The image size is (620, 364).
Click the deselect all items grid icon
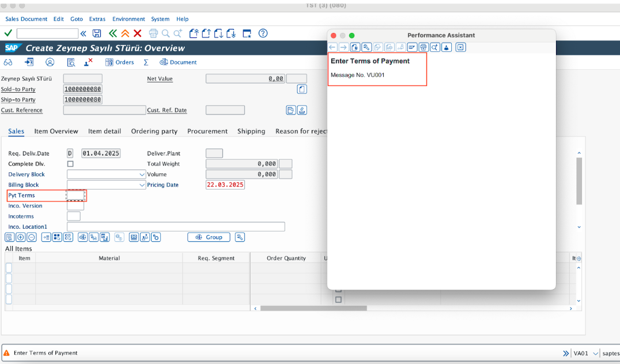click(69, 237)
